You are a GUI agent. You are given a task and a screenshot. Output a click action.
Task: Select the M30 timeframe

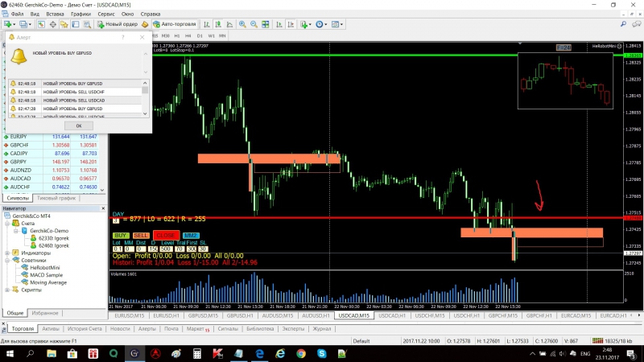pos(166,35)
